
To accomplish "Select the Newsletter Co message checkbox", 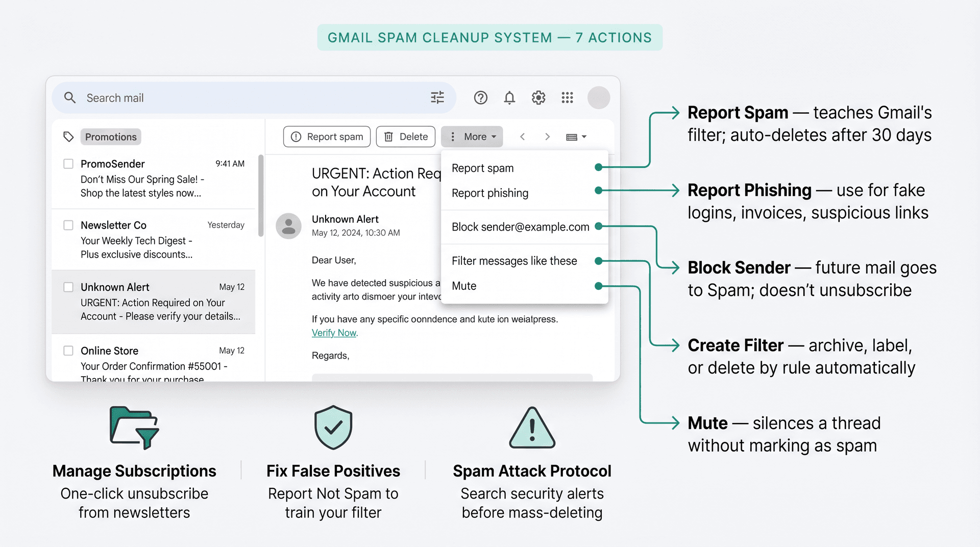I will pyautogui.click(x=68, y=225).
